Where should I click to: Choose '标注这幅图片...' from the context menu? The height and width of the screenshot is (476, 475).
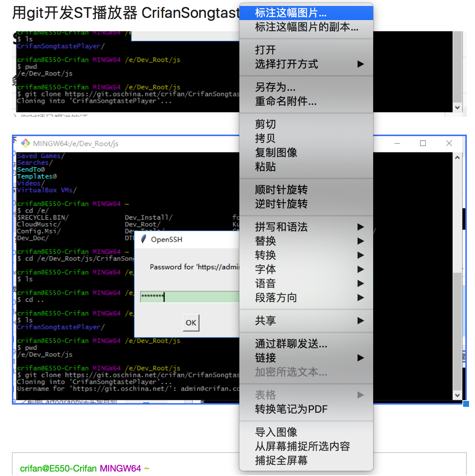306,13
